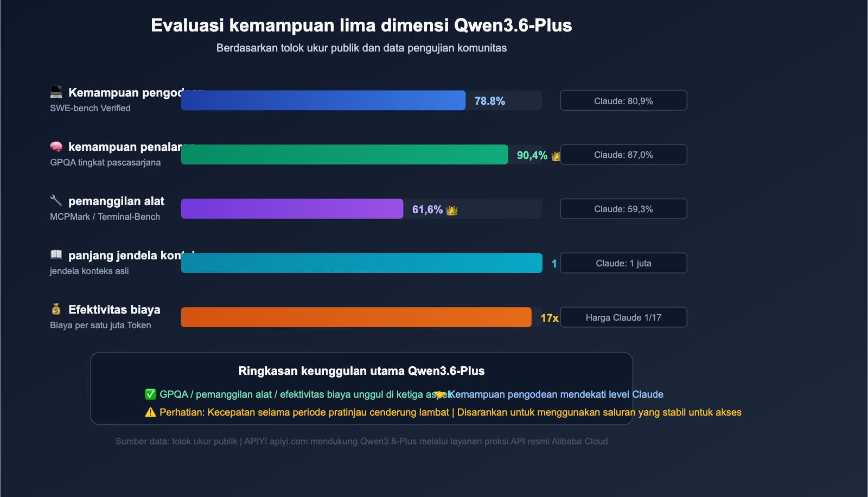This screenshot has width=868, height=497.
Task: Click the green checkmark icon in summary
Action: pos(150,394)
